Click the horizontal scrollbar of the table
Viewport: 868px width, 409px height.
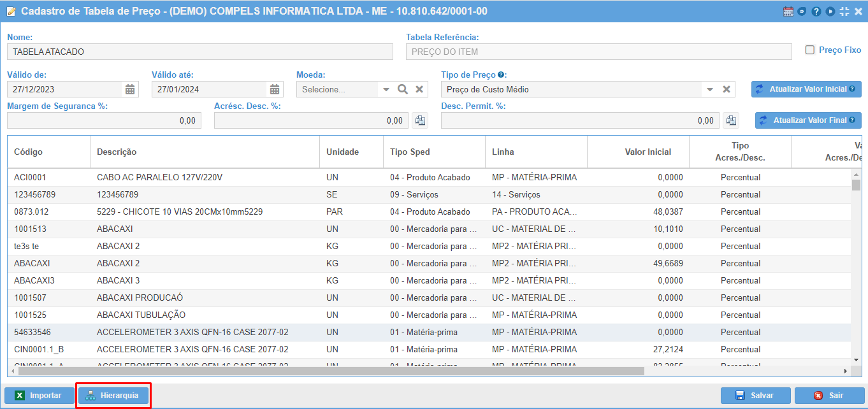(x=330, y=371)
